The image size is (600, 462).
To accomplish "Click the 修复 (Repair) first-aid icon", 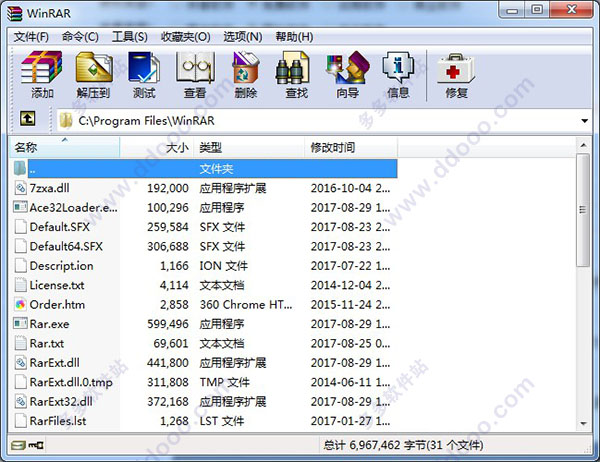I will (456, 68).
